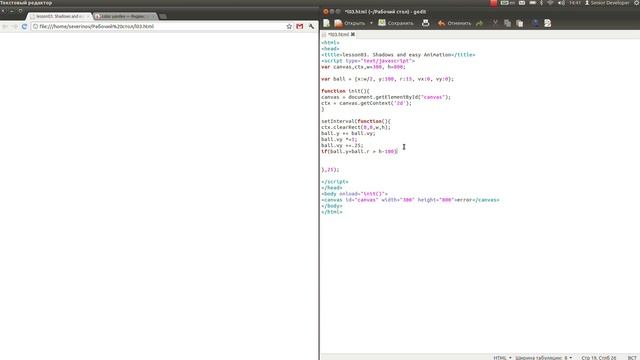Open the tab width dropdown in status bar
The height and width of the screenshot is (360, 640).
pyautogui.click(x=543, y=358)
